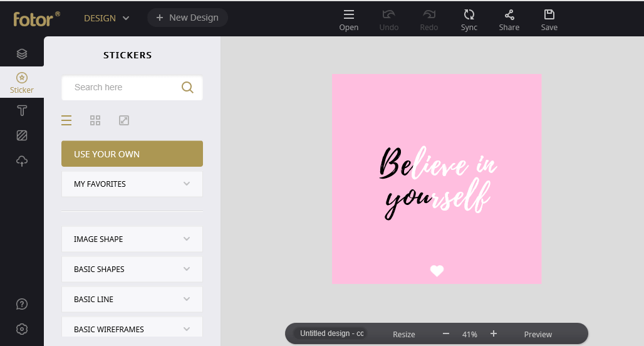Select the Sticker tab in sidebar
The width and height of the screenshot is (644, 346).
[x=22, y=82]
